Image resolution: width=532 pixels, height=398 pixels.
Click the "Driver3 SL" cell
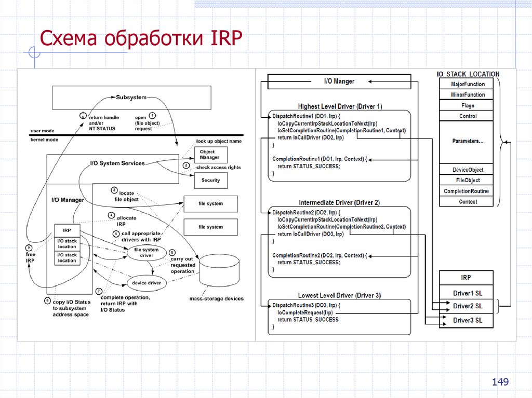pos(466,321)
